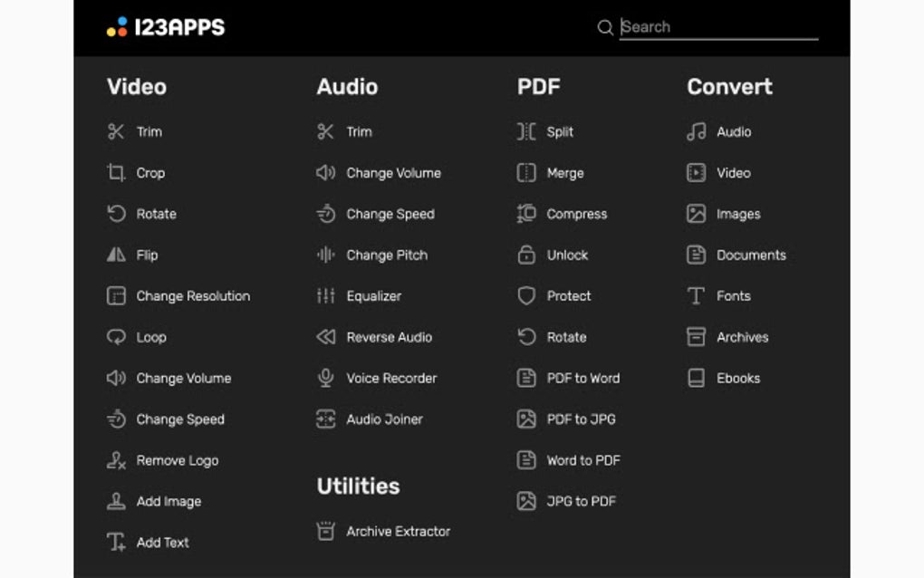This screenshot has width=924, height=578.
Task: Open the Audio Joiner tool
Action: 384,419
